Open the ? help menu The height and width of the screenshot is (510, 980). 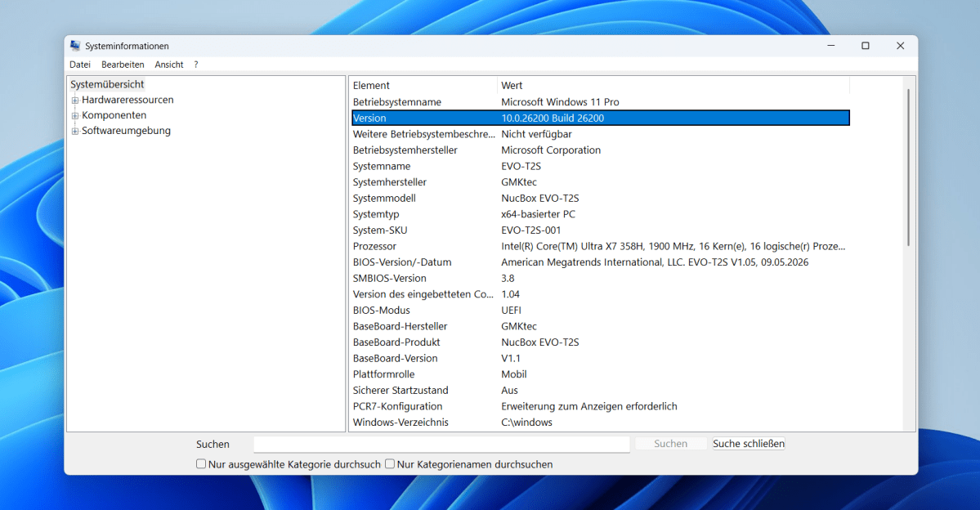click(195, 65)
